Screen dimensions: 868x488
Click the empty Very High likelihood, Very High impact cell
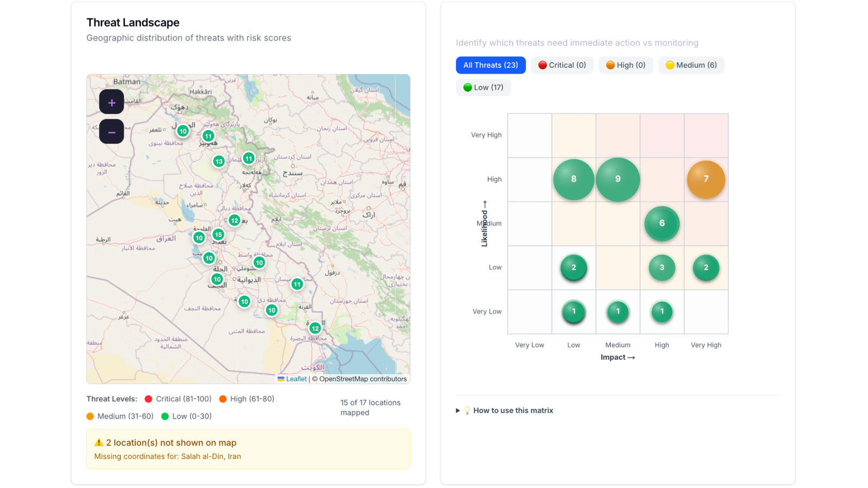tap(705, 135)
